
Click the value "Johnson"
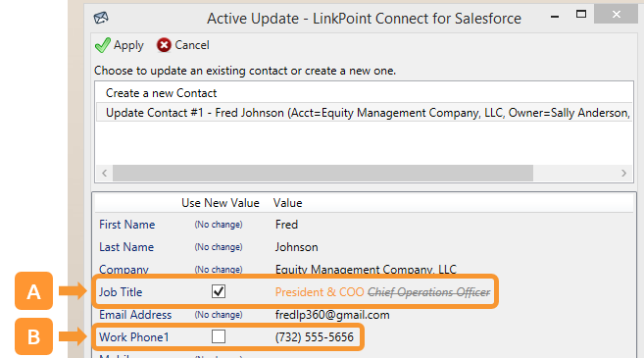click(297, 247)
